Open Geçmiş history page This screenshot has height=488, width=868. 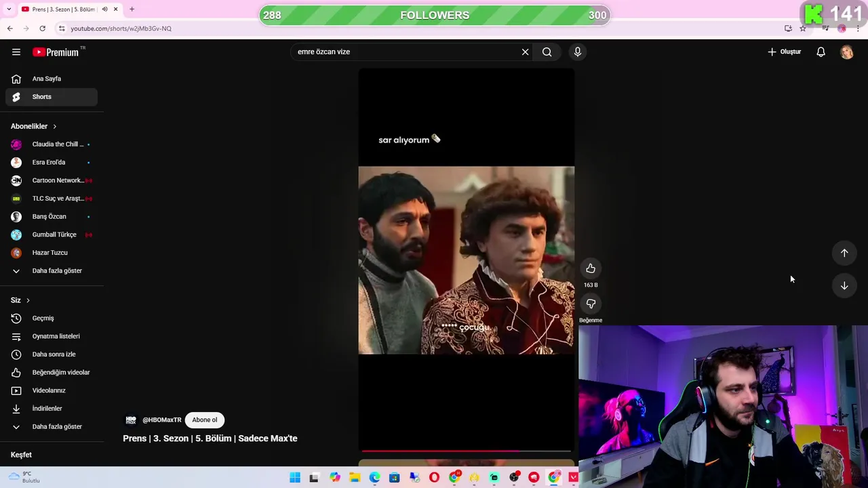coord(52,318)
